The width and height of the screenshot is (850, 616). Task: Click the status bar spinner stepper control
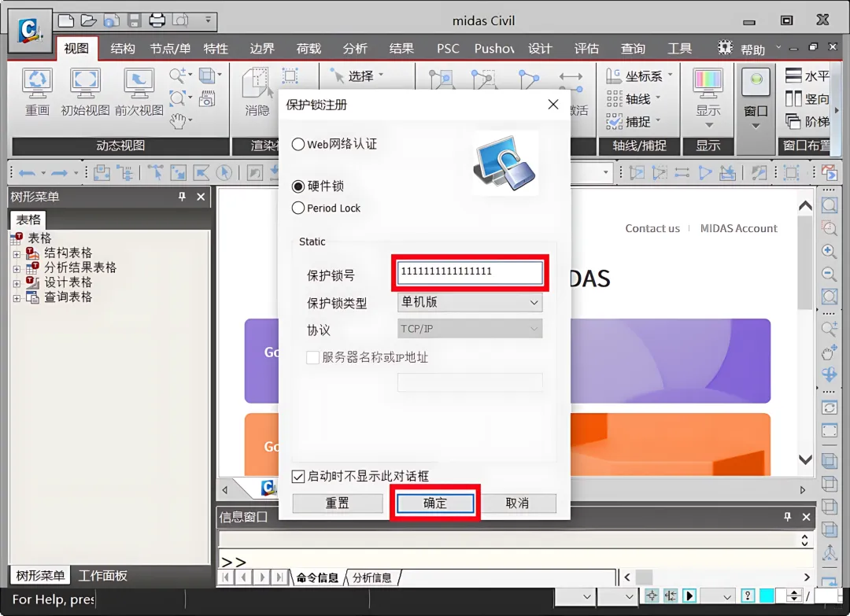pos(793,596)
